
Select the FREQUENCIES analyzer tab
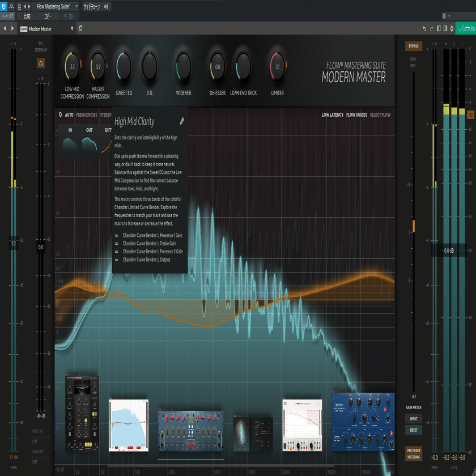click(87, 114)
